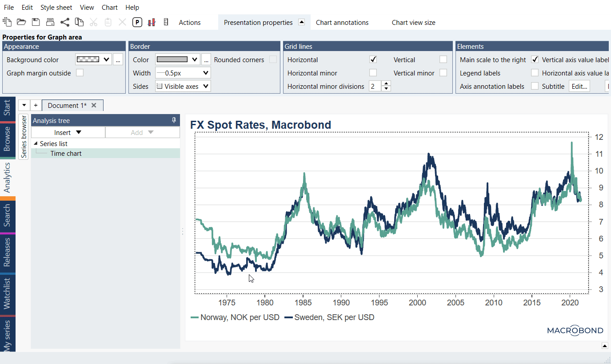Click the Print icon in the toolbar
611x364 pixels.
click(x=50, y=22)
